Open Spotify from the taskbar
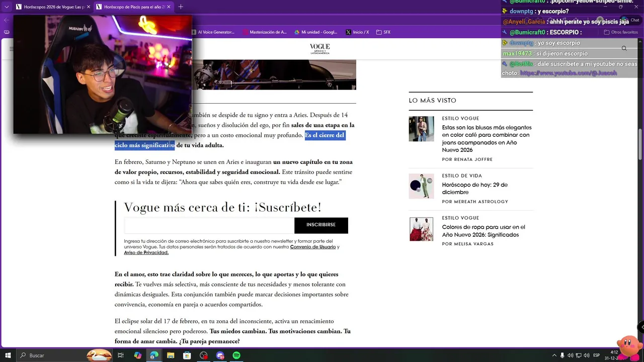The height and width of the screenshot is (362, 644). (236, 355)
